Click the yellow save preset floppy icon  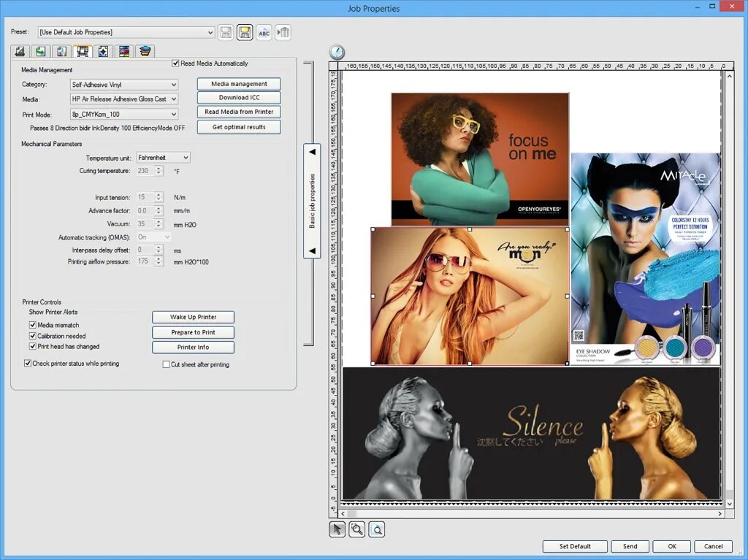244,32
